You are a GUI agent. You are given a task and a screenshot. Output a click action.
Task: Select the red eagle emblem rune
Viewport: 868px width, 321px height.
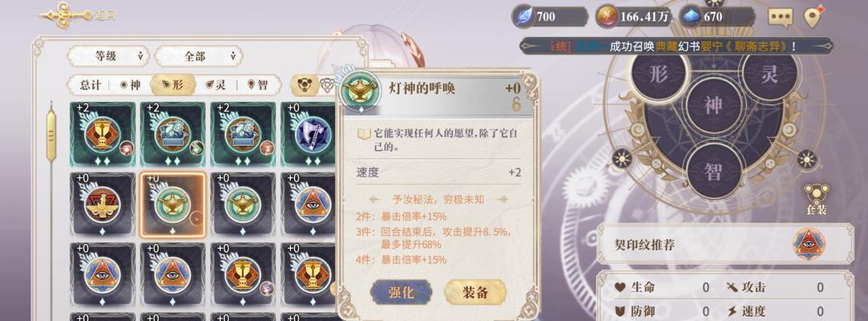103,205
